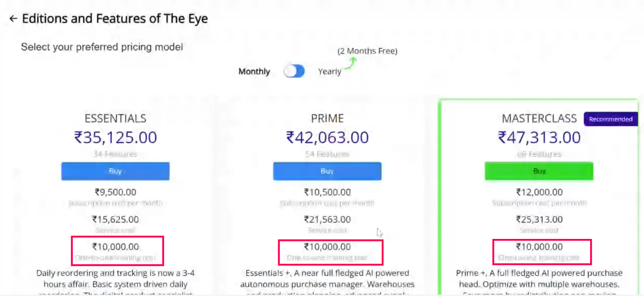Click the Masterclass ₹47,313.00 total price
The width and height of the screenshot is (644, 296).
coord(539,137)
